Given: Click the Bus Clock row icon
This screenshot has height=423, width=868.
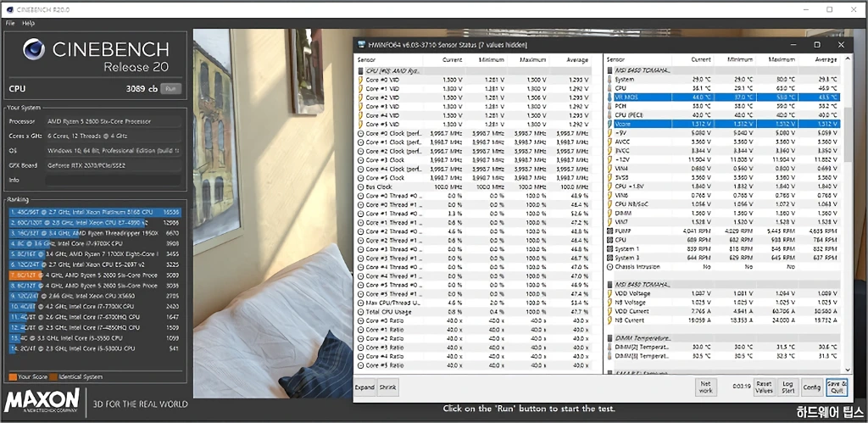Looking at the screenshot, I should coord(361,186).
